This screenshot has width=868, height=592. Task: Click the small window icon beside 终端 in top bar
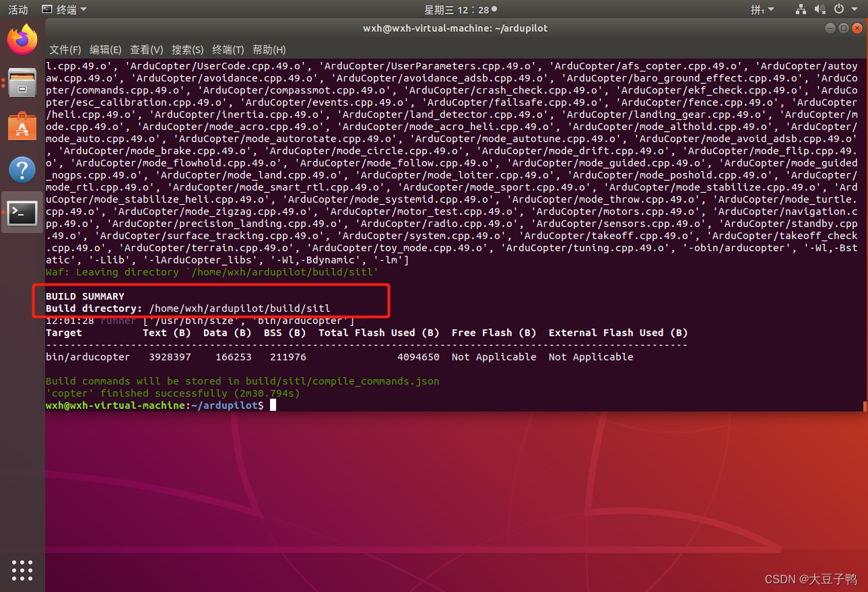[x=46, y=9]
